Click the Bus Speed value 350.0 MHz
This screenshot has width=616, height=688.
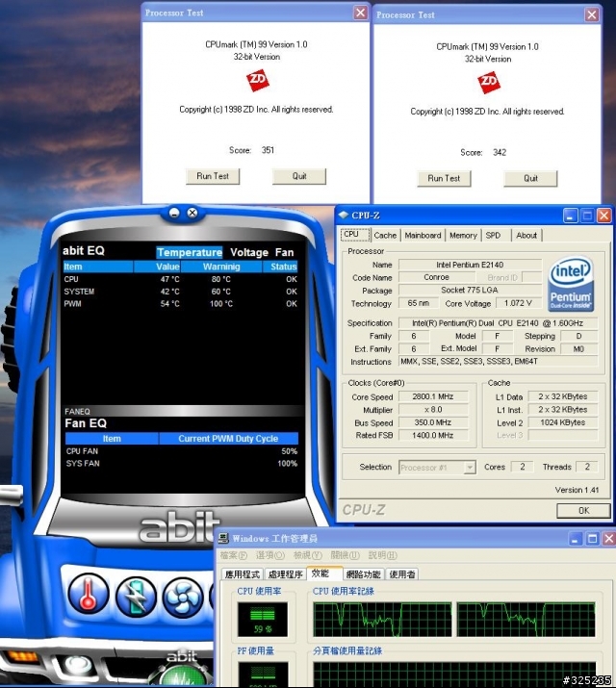tap(433, 422)
